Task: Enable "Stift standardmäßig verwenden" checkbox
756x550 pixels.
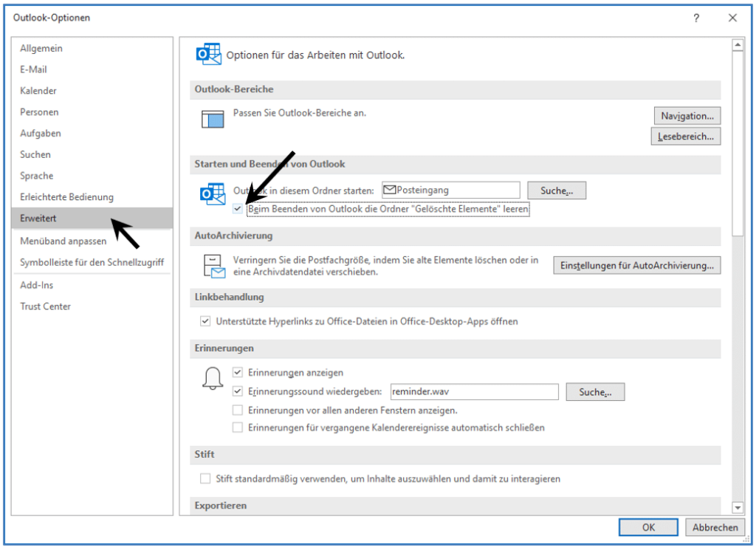Action: (x=205, y=478)
